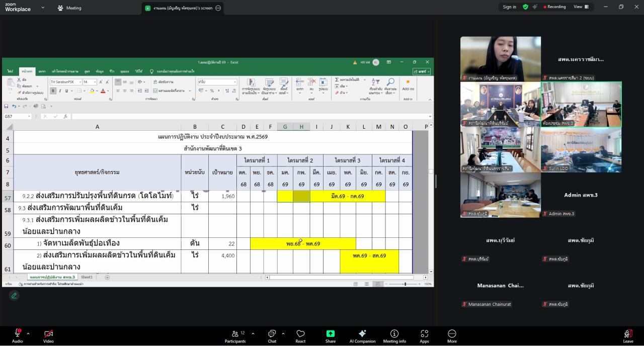This screenshot has width=644, height=346.
Task: Open the Zoom Workplace dropdown arrow
Action: [x=43, y=8]
